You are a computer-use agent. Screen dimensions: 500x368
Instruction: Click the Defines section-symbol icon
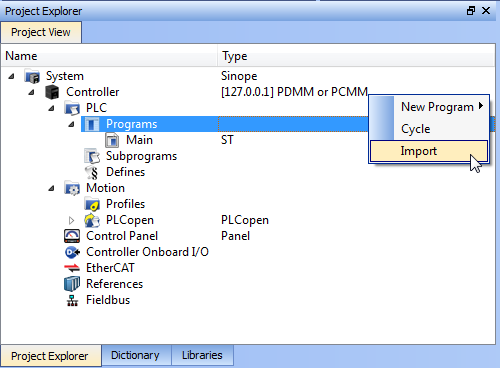92,172
